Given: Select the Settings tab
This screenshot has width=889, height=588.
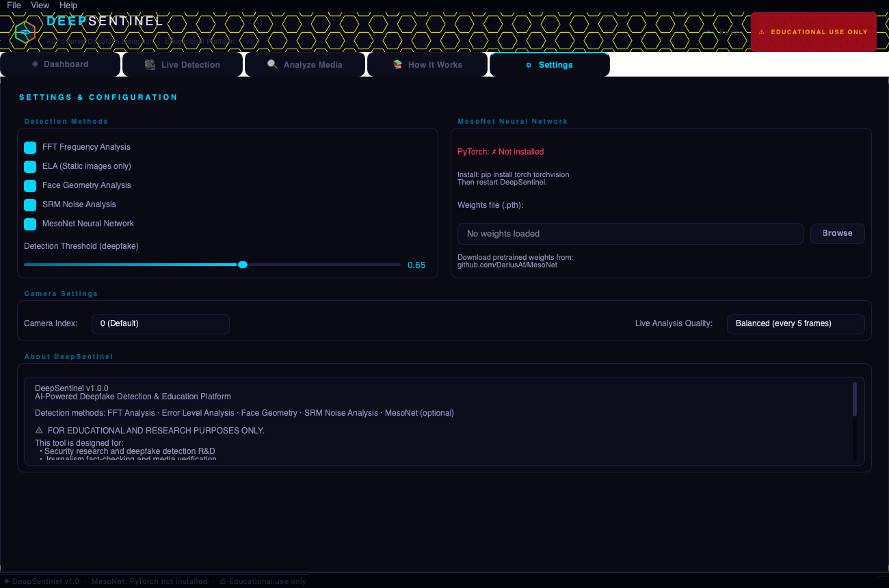Looking at the screenshot, I should pyautogui.click(x=550, y=65).
